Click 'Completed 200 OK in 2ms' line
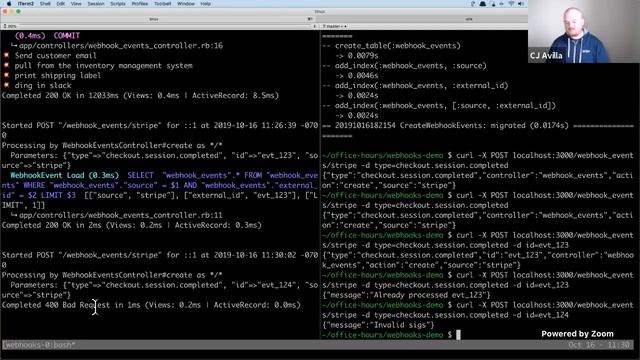Screen dimensions: 640x360 tap(132, 225)
